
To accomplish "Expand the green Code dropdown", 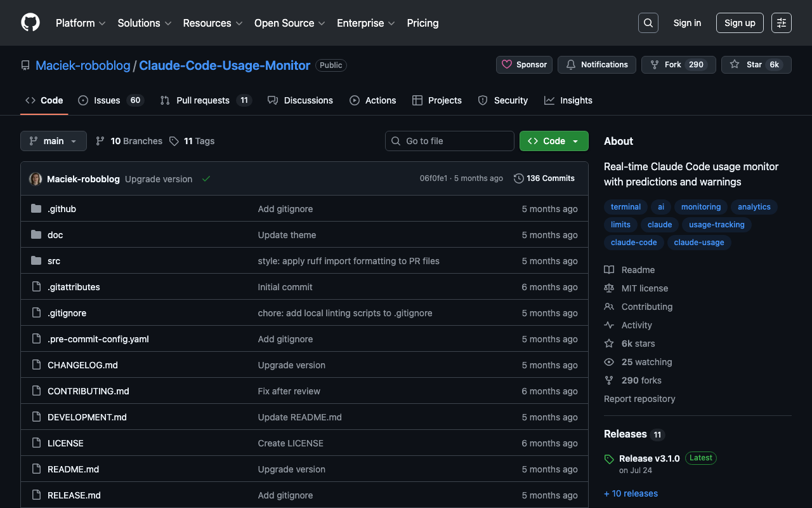I will (x=553, y=141).
